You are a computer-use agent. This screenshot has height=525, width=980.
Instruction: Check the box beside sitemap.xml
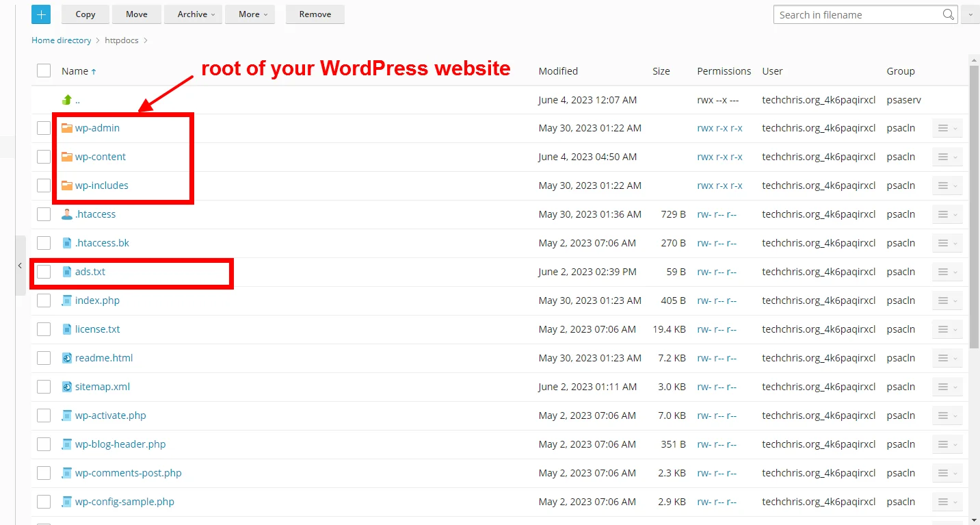[x=44, y=387]
